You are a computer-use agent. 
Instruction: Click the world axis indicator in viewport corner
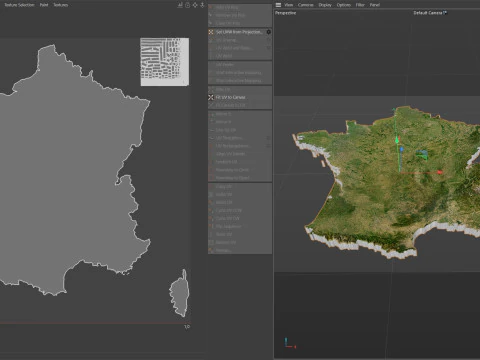click(290, 343)
